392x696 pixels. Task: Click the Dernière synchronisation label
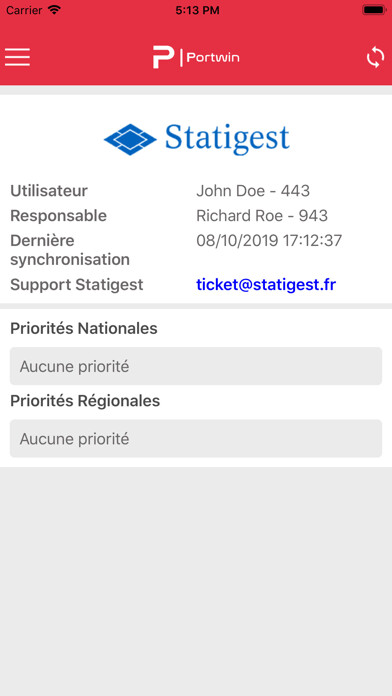pyautogui.click(x=70, y=250)
